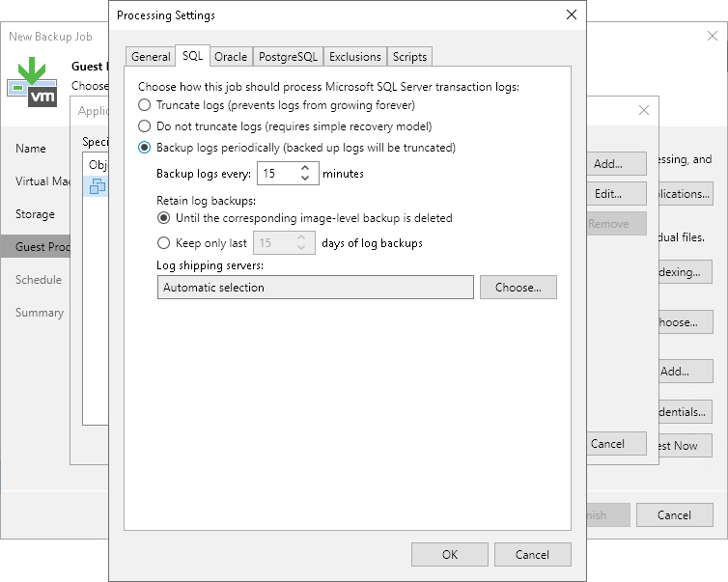Click the 'Log shipping servers:' label
Image resolution: width=728 pixels, height=582 pixels.
click(210, 265)
